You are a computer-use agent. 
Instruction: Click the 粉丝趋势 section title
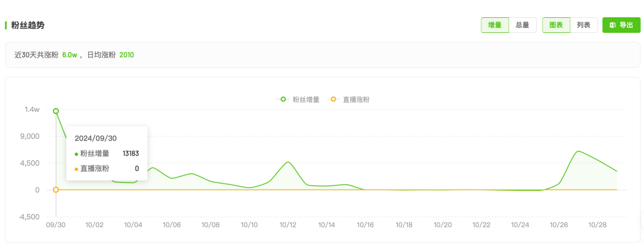coord(27,25)
